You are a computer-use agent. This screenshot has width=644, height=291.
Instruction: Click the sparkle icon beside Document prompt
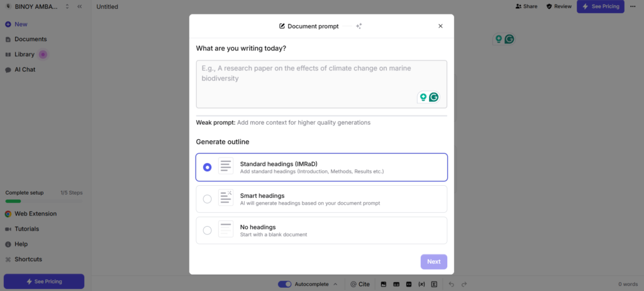coord(358,26)
